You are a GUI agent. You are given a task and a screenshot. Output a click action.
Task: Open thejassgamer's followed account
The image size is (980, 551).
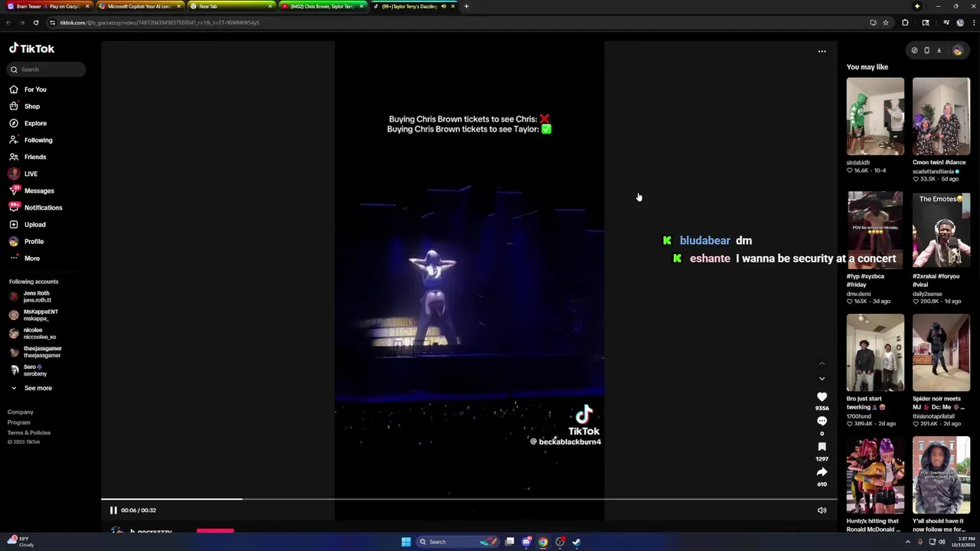point(36,352)
